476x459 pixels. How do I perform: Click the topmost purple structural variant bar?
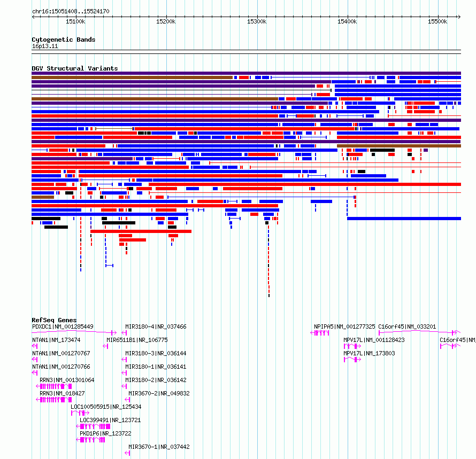[246, 73]
